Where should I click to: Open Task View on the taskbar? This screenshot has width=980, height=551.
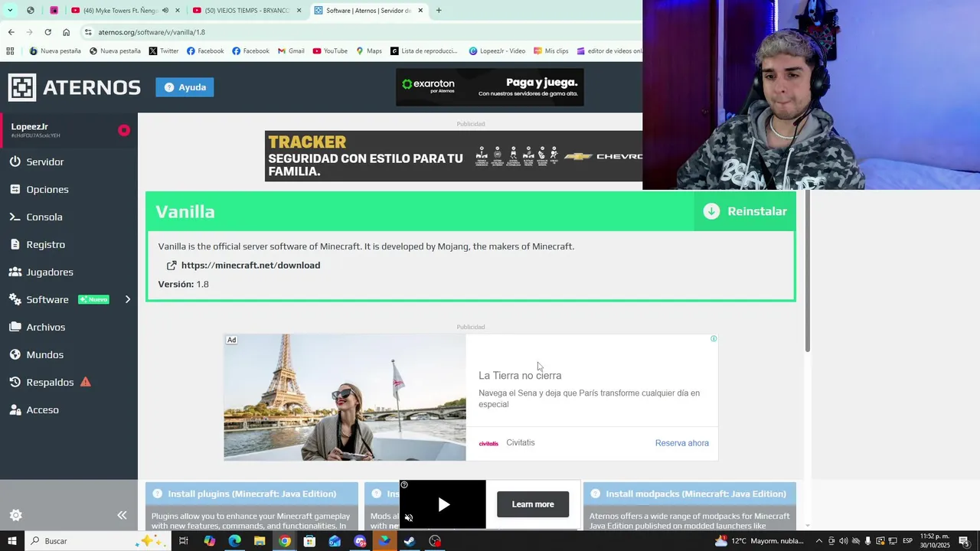click(x=184, y=541)
